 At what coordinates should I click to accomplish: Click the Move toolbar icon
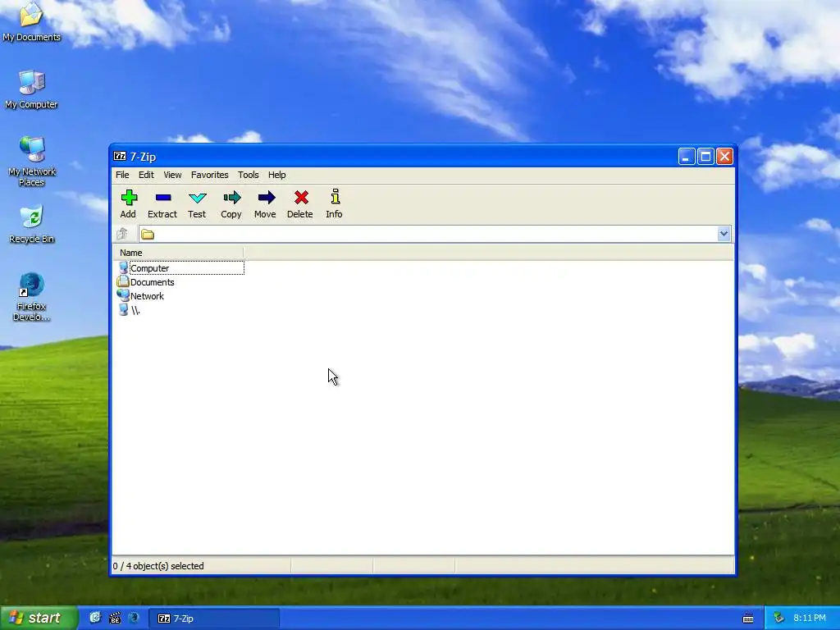[x=266, y=198]
